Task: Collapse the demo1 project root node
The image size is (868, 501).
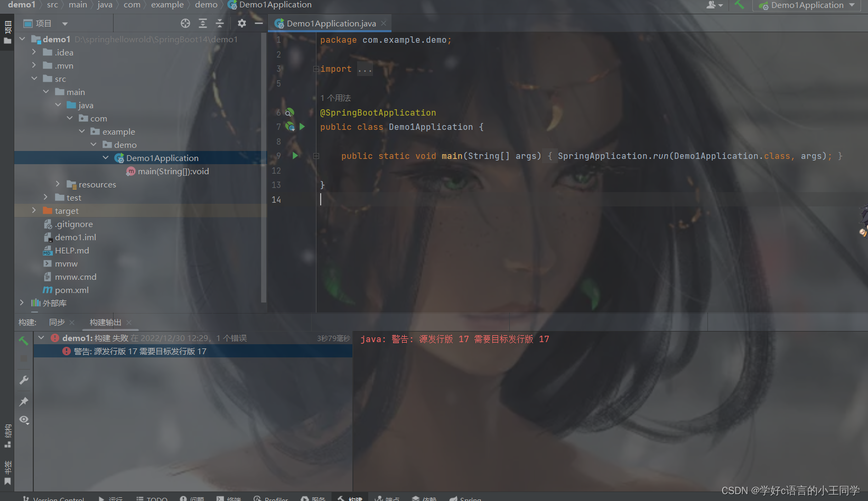Action: (22, 39)
